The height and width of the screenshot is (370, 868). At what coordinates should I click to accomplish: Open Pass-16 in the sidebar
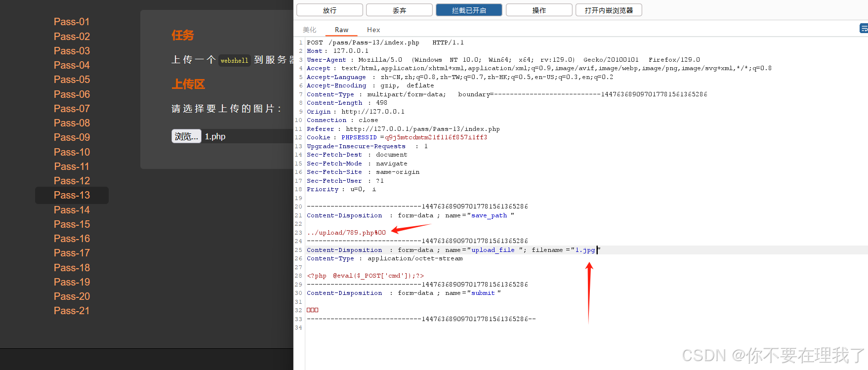tap(72, 239)
